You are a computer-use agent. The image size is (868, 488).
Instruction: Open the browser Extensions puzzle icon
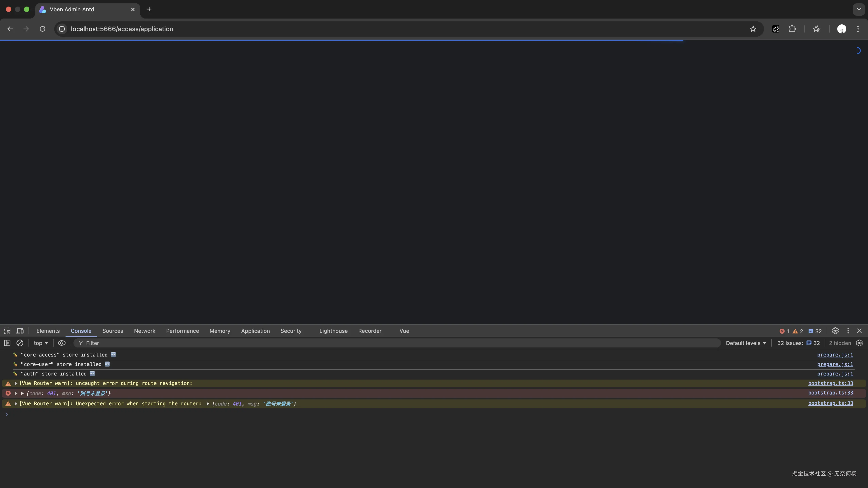[x=792, y=29]
